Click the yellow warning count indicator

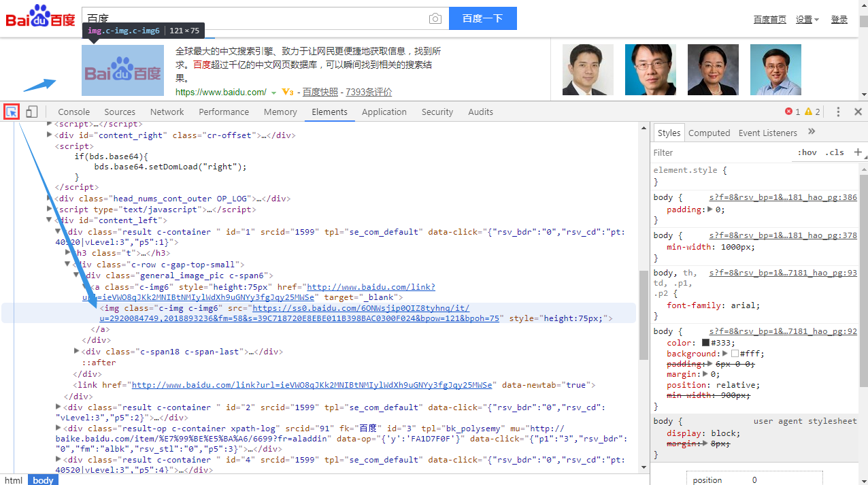pos(812,112)
